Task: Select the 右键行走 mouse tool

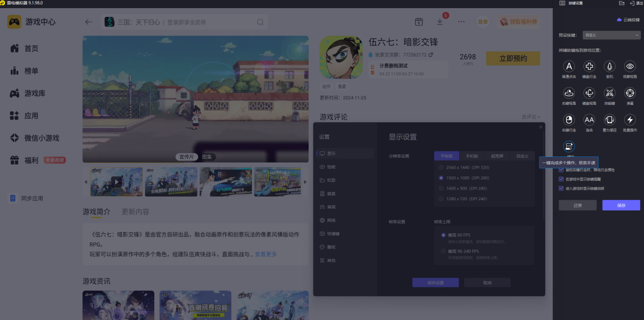Action: tap(569, 120)
